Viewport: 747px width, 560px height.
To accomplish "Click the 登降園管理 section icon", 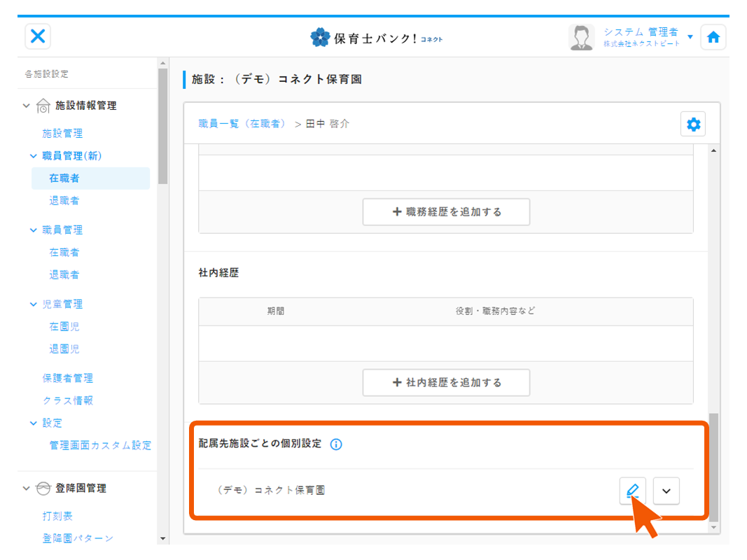I will (x=43, y=489).
